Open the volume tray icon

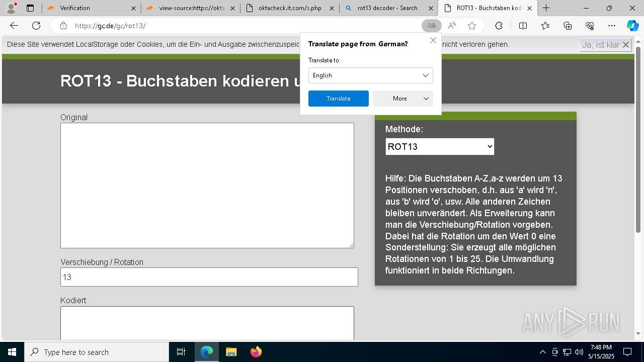(x=579, y=352)
